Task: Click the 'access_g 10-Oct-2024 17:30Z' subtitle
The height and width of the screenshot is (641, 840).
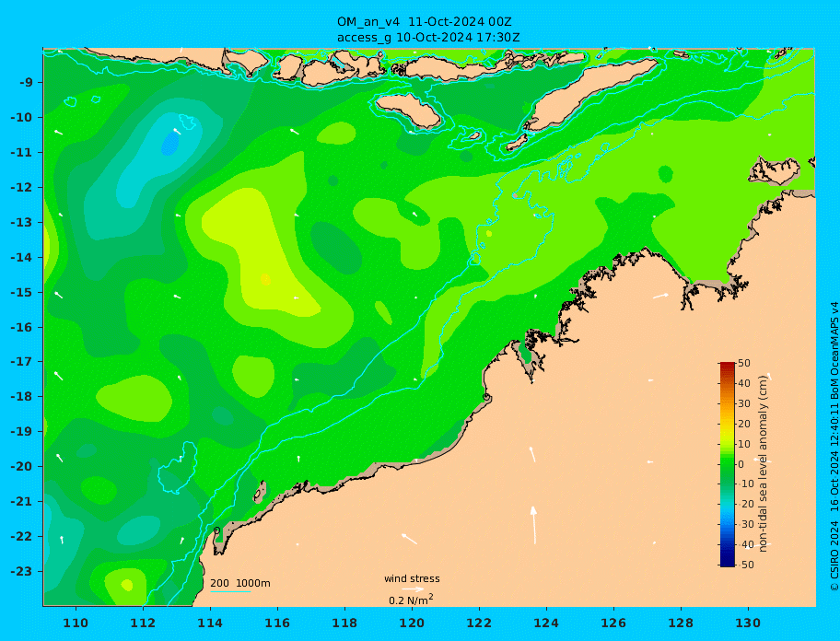Action: click(x=428, y=38)
